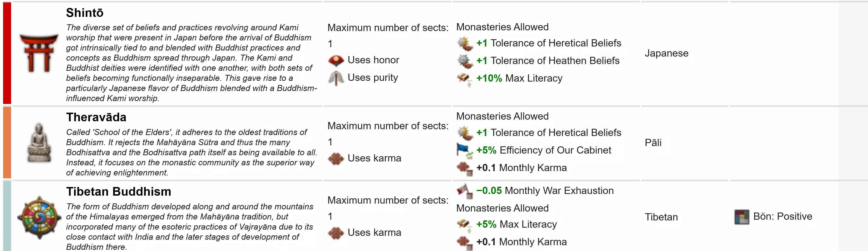
Task: Click the Efficiency of Our Cabinet flag icon
Action: click(464, 150)
